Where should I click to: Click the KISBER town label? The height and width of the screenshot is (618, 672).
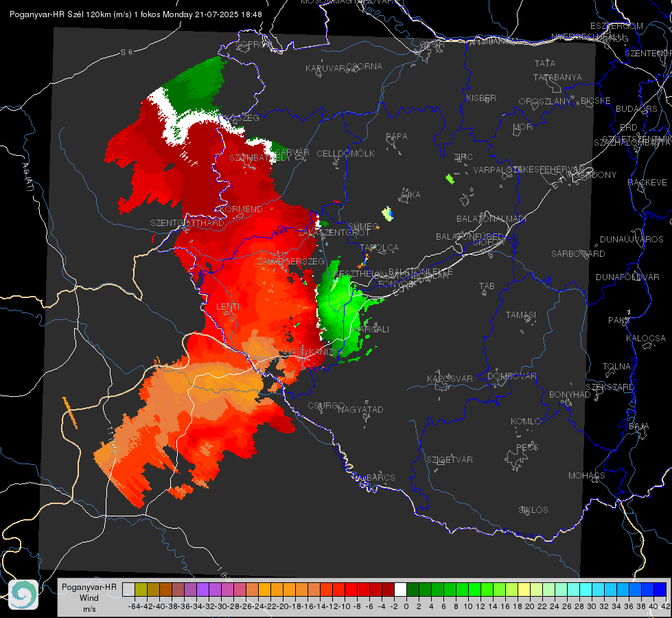tap(481, 98)
